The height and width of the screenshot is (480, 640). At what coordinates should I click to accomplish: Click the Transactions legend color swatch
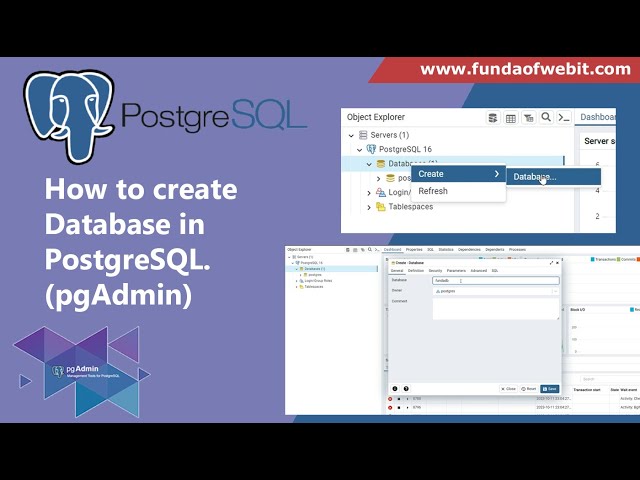click(592, 260)
